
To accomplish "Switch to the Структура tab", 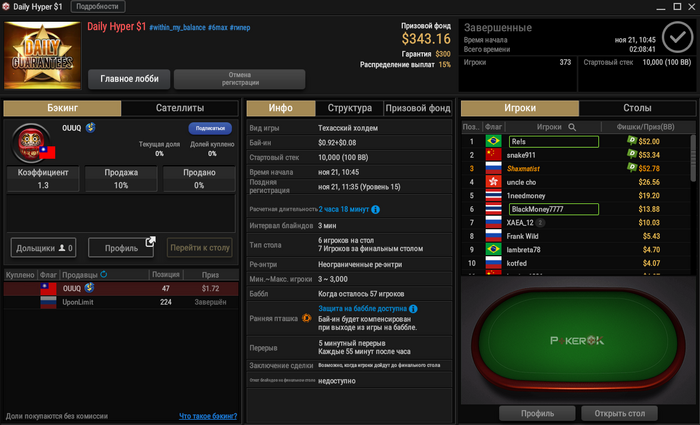I will tap(350, 108).
